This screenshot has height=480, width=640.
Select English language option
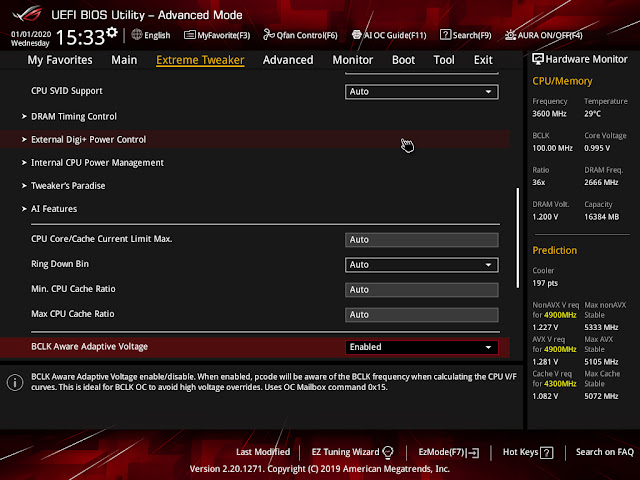click(157, 35)
